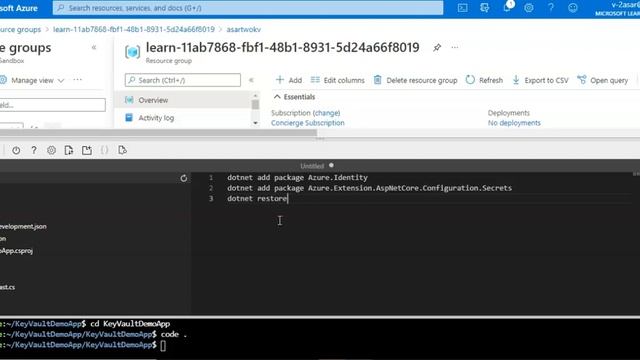Open the Resource groups breadcrumb
This screenshot has height=360, width=640.
[x=20, y=29]
